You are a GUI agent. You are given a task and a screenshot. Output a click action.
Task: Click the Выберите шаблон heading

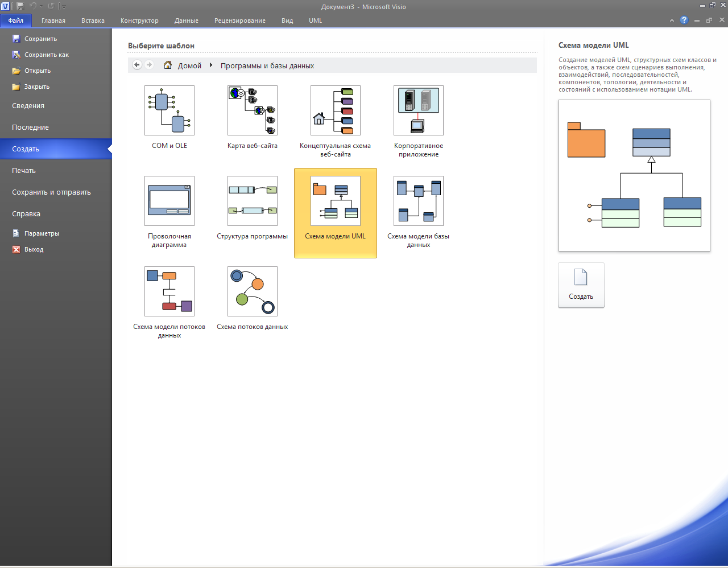[x=161, y=46]
